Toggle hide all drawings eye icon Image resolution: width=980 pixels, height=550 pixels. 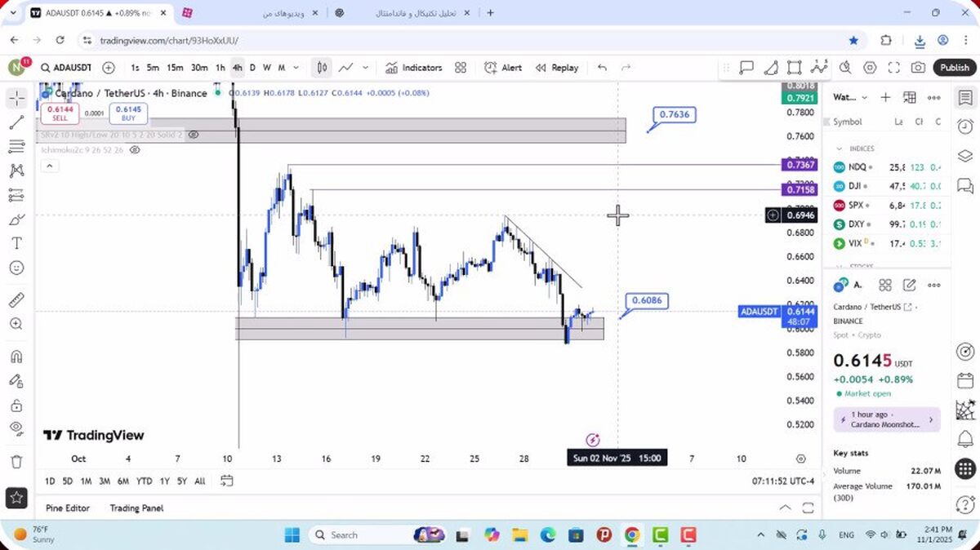tap(16, 428)
